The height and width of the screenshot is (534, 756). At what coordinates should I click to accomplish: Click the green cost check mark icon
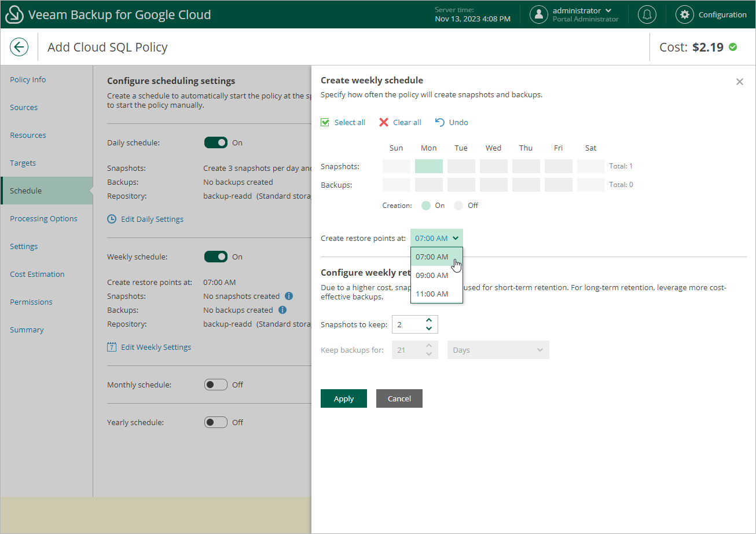click(733, 47)
